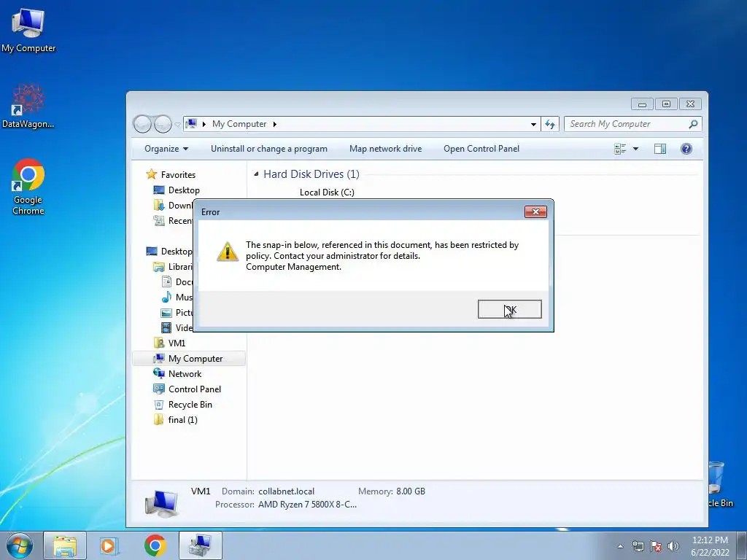Click the VM1 user folder icon

(158, 343)
